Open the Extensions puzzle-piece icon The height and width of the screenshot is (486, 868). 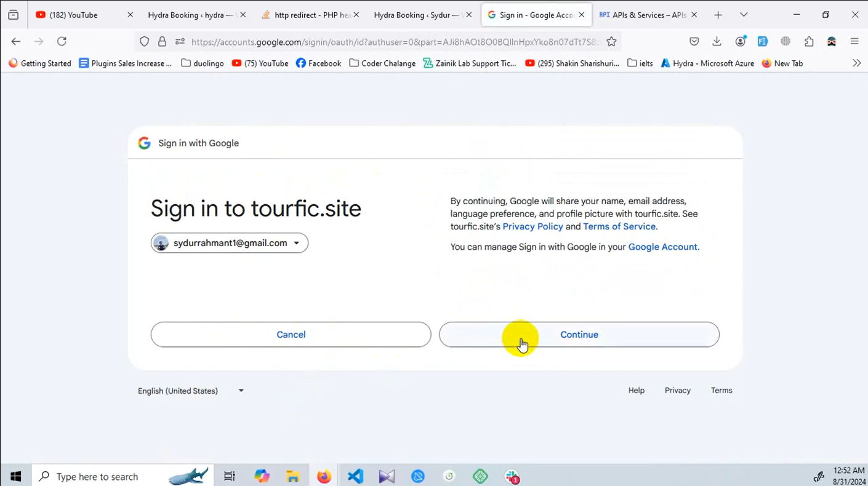point(809,41)
